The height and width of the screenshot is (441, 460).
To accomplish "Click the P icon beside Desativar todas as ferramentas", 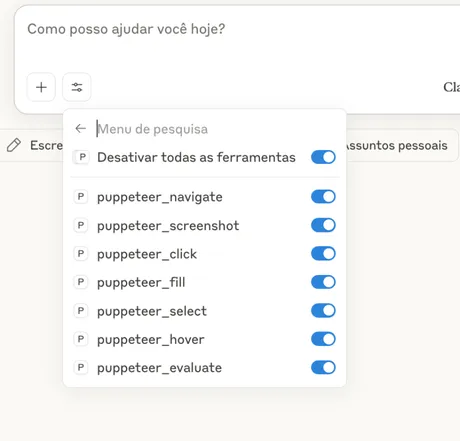I will [82, 157].
